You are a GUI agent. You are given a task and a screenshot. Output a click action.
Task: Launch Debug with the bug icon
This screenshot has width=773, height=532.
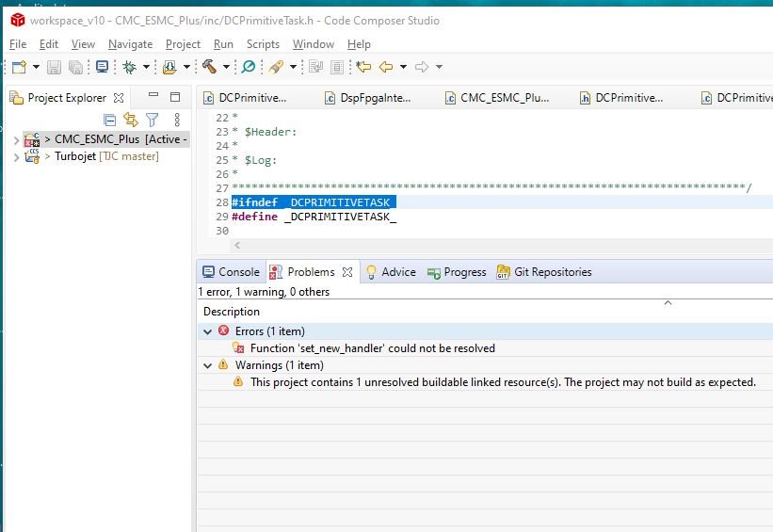click(129, 67)
